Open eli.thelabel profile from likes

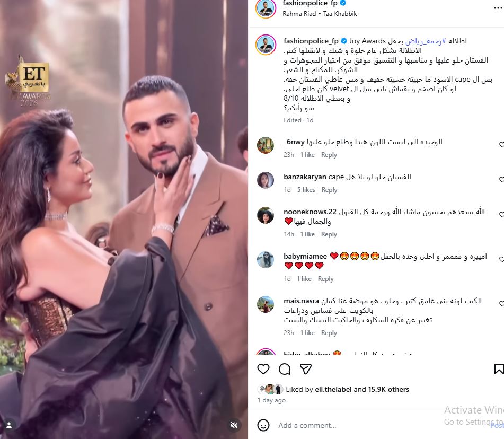click(333, 389)
